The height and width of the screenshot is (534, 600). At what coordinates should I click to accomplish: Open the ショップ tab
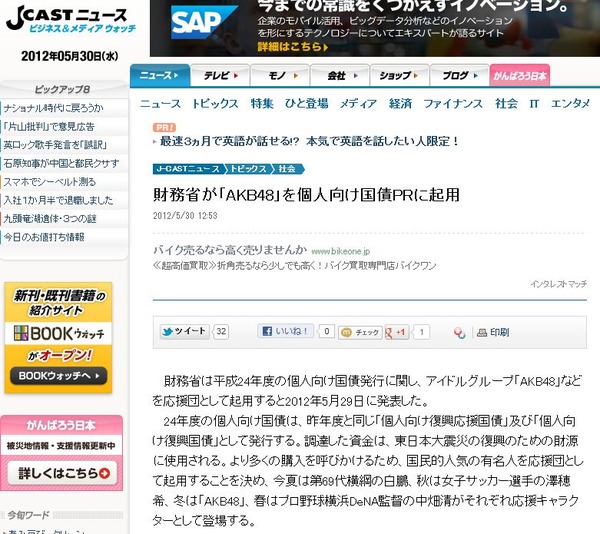399,76
